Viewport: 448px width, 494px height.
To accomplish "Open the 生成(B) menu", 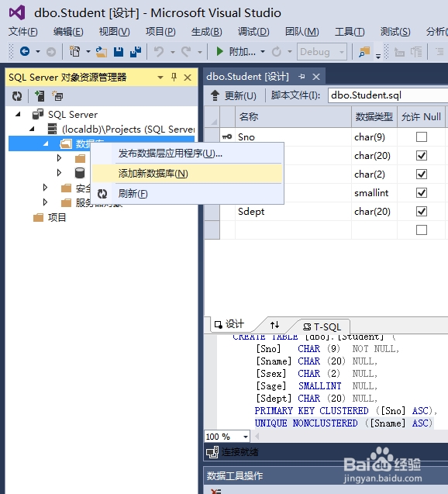I will point(206,32).
